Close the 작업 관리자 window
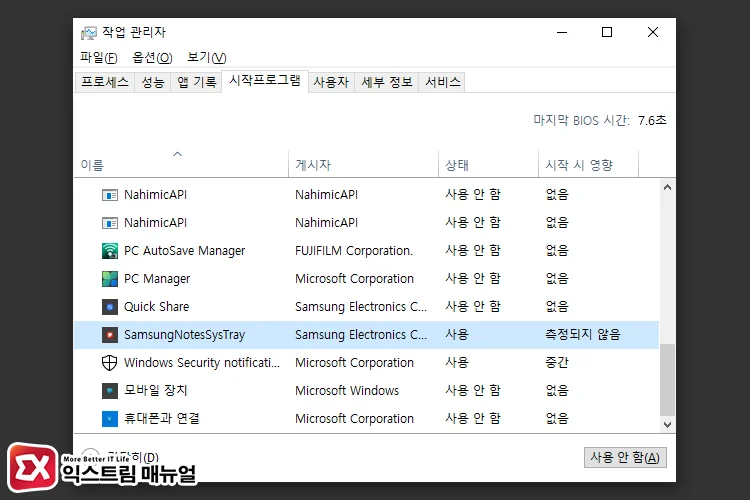The width and height of the screenshot is (750, 500). coord(652,33)
